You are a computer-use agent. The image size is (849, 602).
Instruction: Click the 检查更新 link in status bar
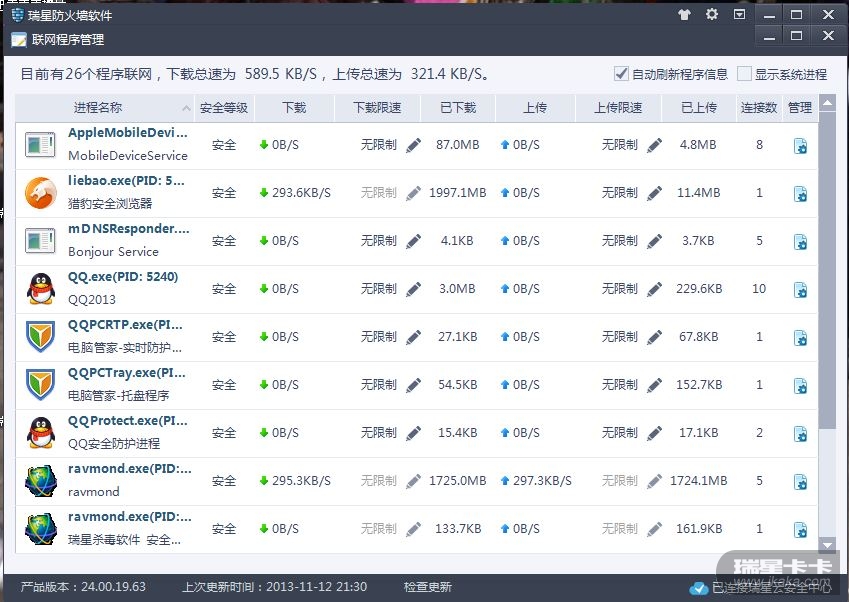pyautogui.click(x=428, y=587)
